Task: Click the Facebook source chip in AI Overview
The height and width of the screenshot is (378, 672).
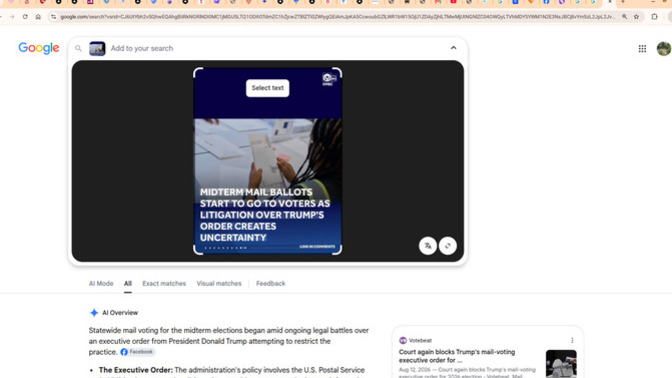Action: (137, 352)
